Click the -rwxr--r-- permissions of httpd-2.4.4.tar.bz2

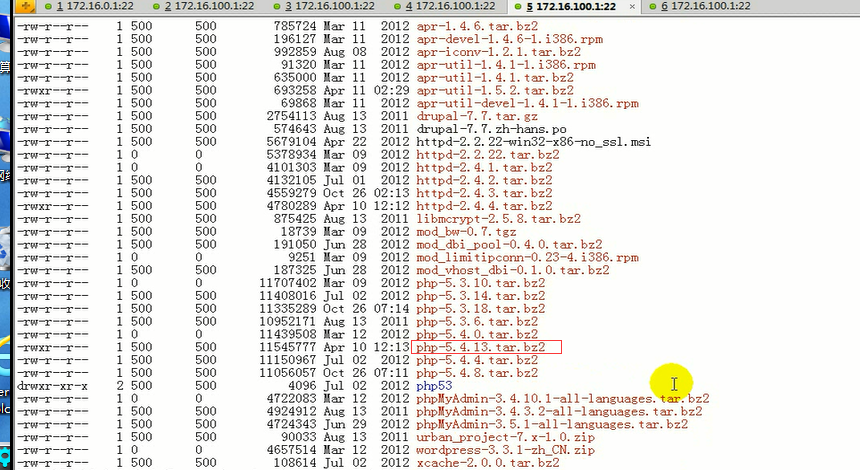[x=52, y=206]
